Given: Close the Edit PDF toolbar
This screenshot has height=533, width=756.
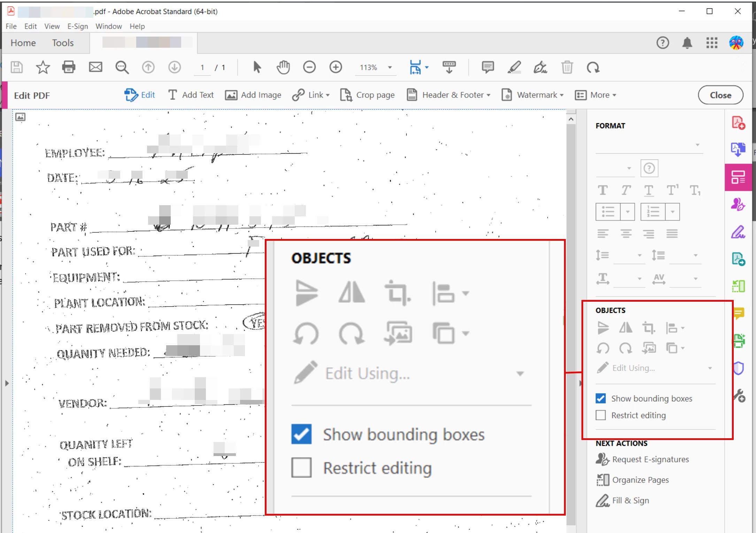Looking at the screenshot, I should click(x=720, y=95).
